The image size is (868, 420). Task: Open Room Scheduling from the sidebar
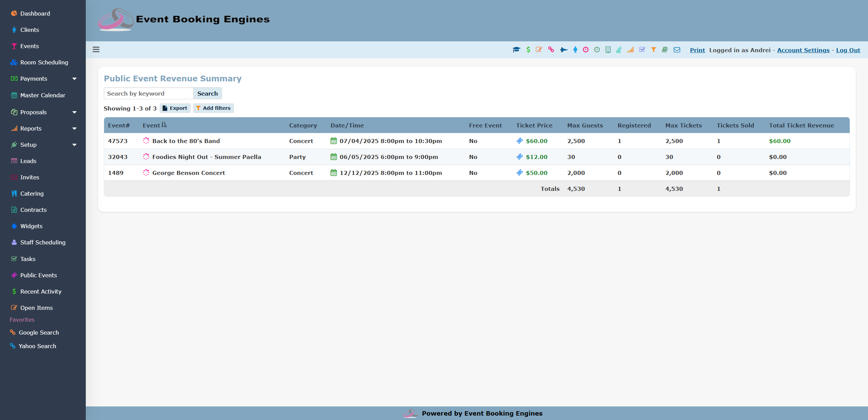pos(44,62)
